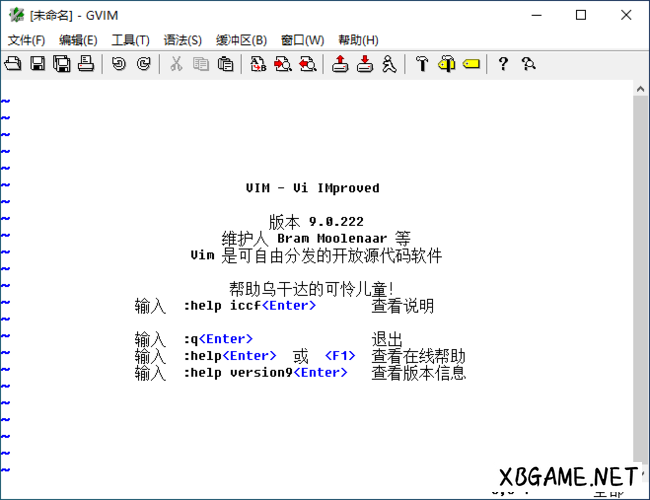Click the Paste clipboard icon
This screenshot has height=500, width=650.
pos(225,64)
